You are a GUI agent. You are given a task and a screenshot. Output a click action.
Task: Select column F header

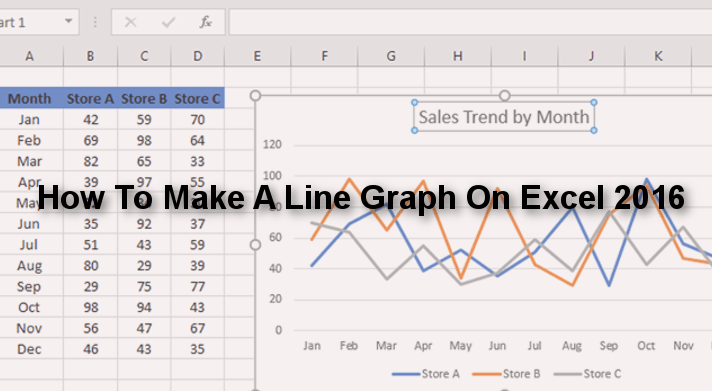324,56
